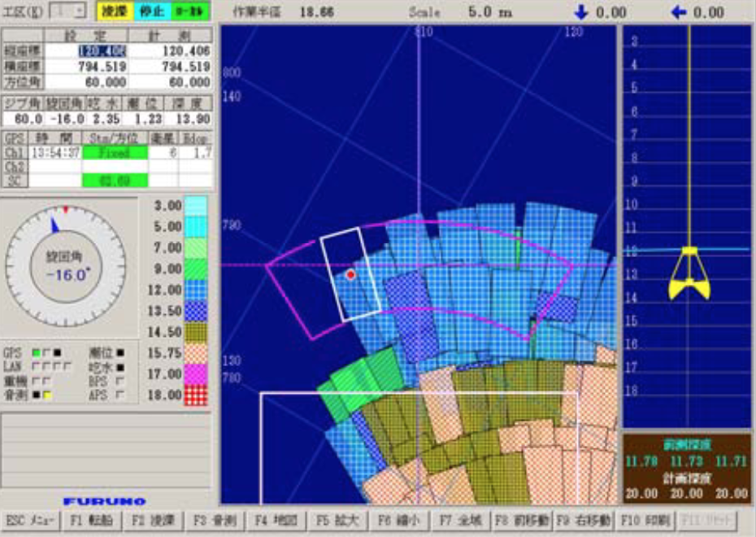Select the 17.00 magenta color swatch
The height and width of the screenshot is (537, 756).
point(196,374)
